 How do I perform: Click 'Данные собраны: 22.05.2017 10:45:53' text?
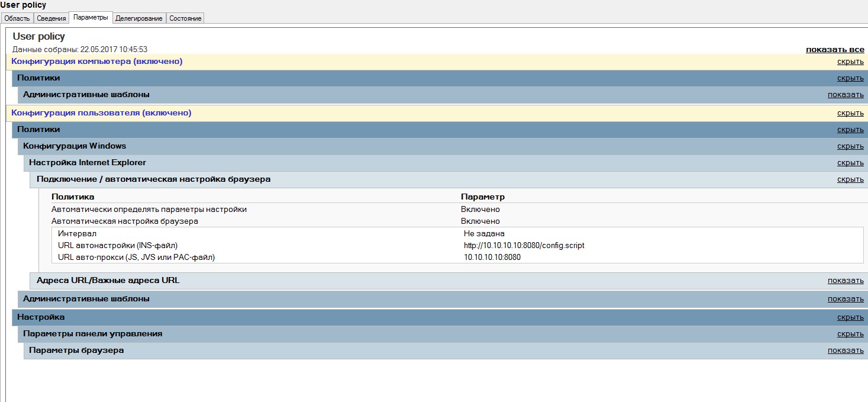(80, 49)
